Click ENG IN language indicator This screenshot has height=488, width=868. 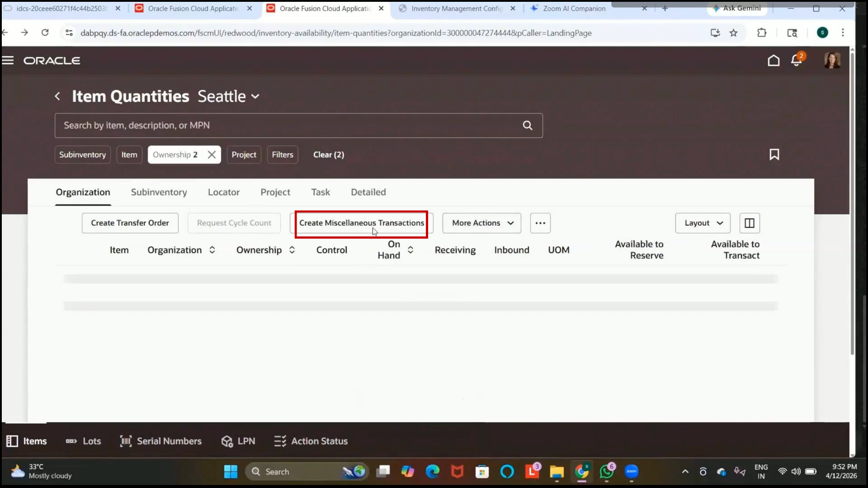click(761, 471)
